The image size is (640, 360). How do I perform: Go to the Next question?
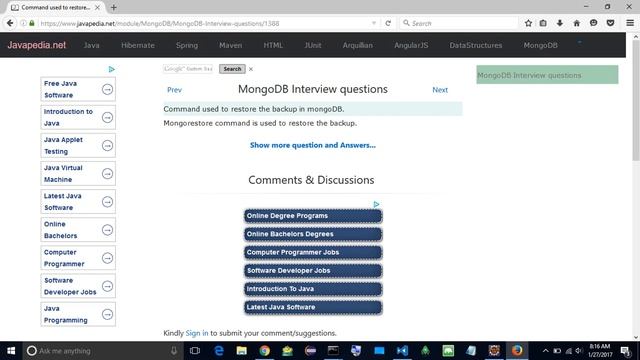click(x=440, y=90)
